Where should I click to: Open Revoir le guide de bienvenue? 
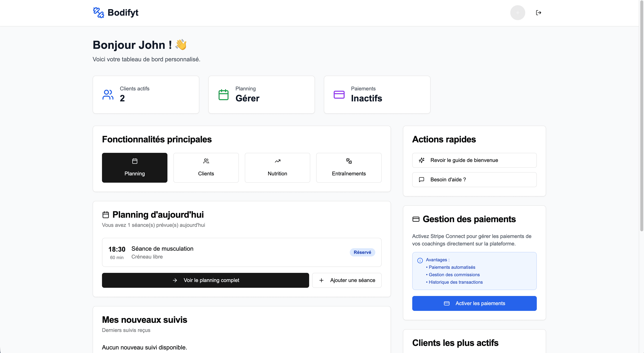pyautogui.click(x=474, y=160)
